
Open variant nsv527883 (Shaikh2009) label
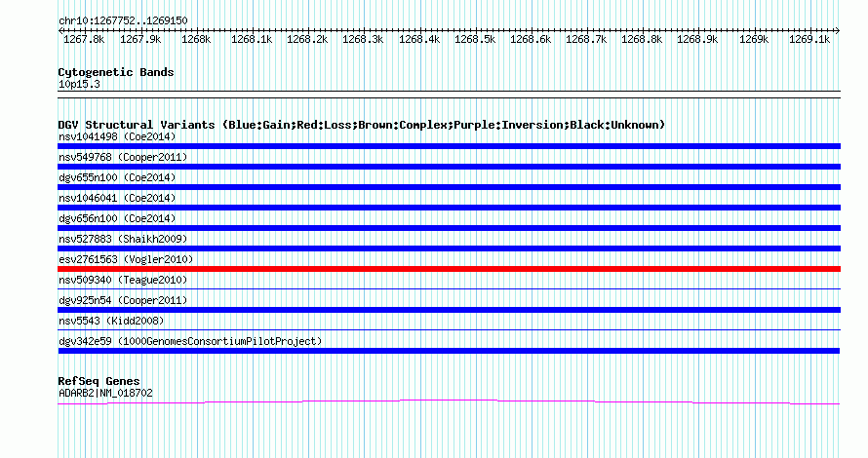point(123,239)
